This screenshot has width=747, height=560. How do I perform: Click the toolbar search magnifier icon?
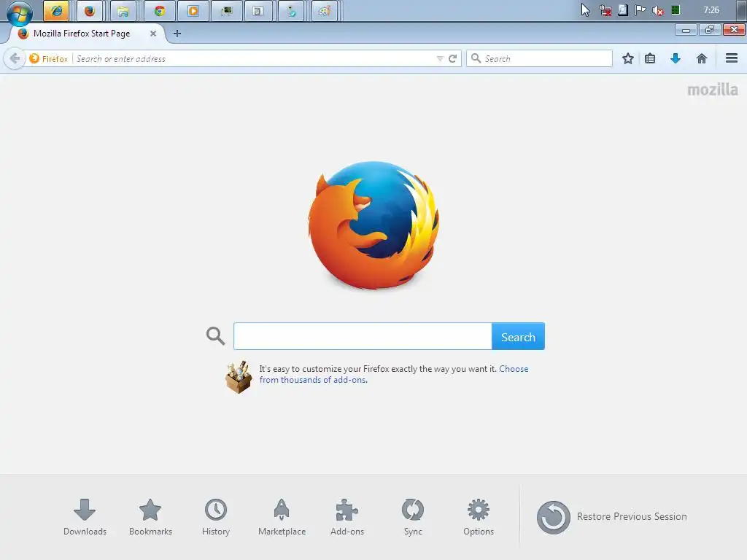pyautogui.click(x=476, y=58)
